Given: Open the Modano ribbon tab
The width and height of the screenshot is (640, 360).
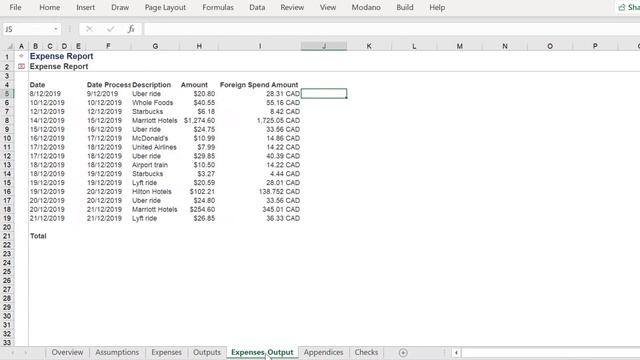Looking at the screenshot, I should tap(366, 7).
